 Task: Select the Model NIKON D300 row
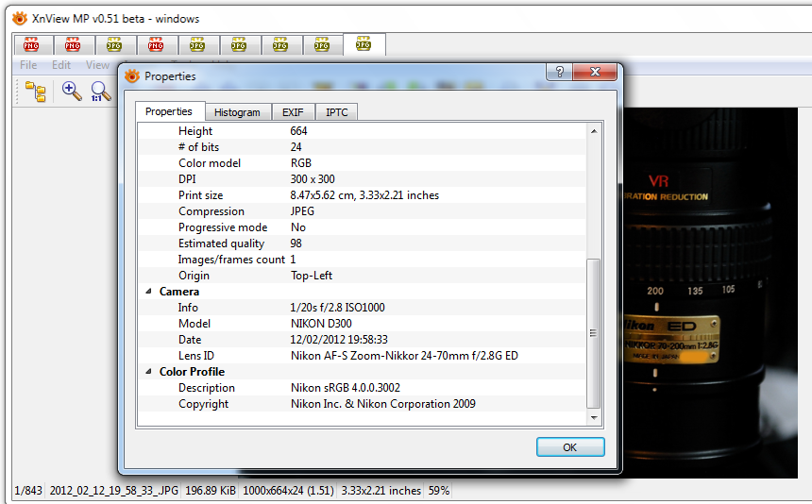pyautogui.click(x=362, y=324)
